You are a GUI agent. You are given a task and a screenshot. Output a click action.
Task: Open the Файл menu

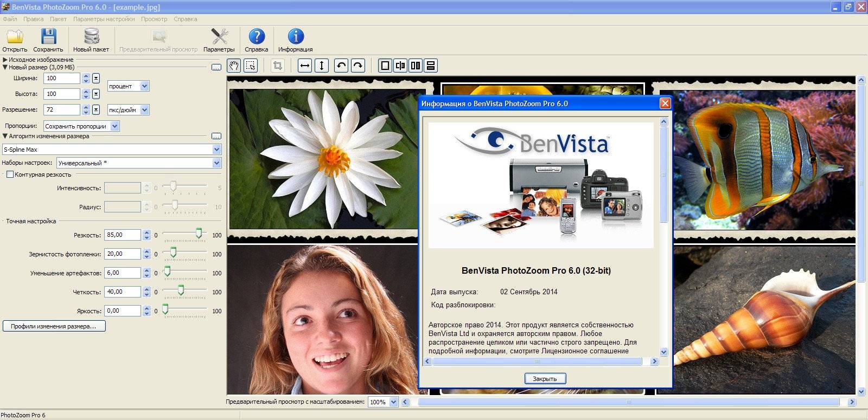coord(10,19)
